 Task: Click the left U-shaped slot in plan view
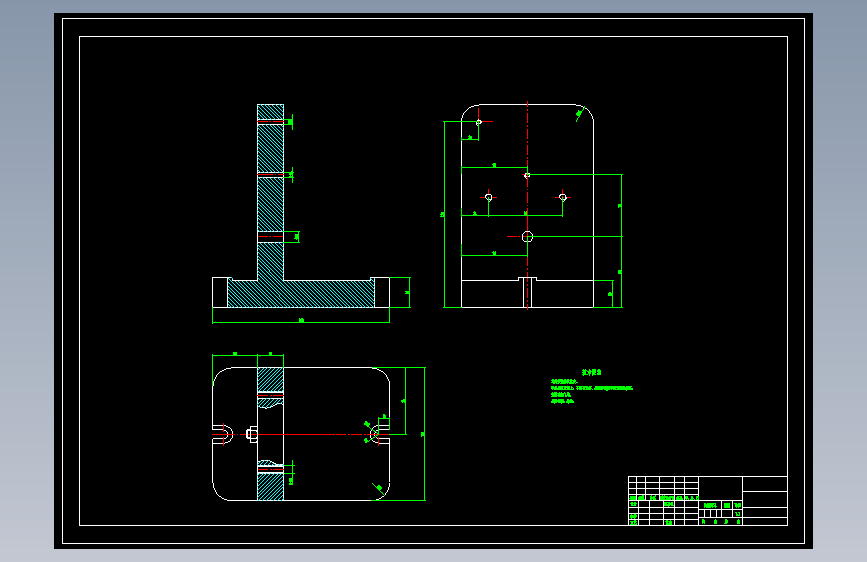pos(223,434)
